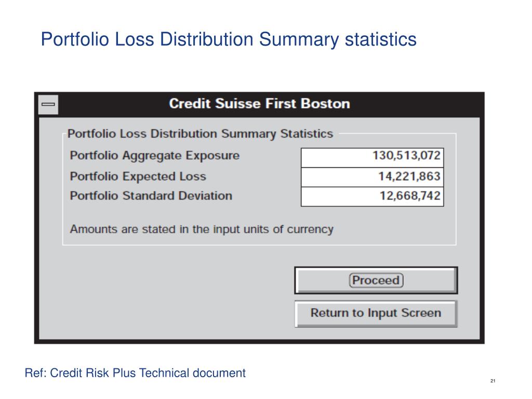Click the Portfolio Aggregate Exposure label

click(x=155, y=155)
